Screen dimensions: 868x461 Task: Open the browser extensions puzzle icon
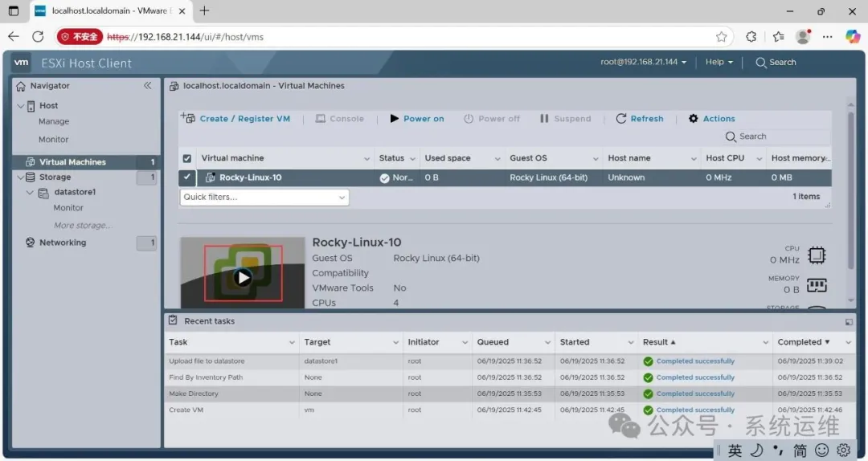751,36
